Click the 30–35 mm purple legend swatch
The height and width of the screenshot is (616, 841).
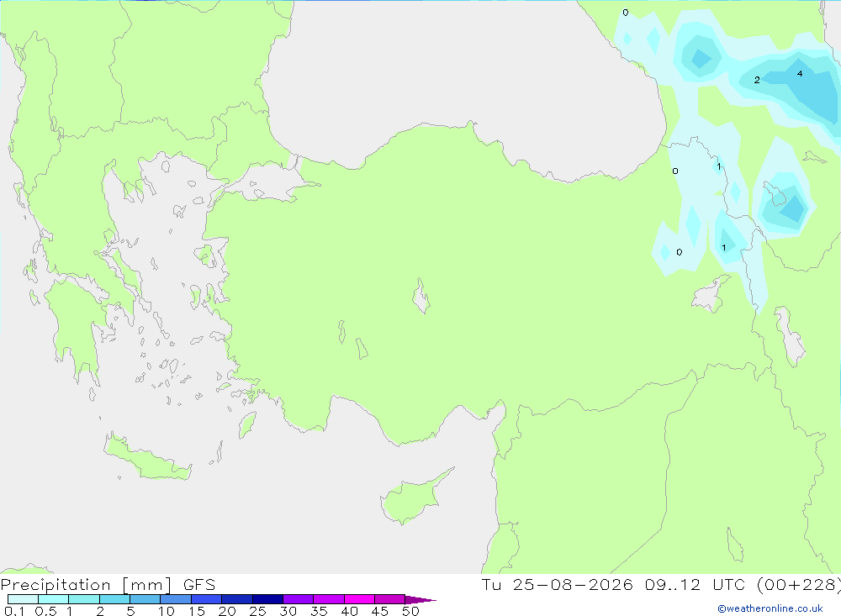point(299,599)
